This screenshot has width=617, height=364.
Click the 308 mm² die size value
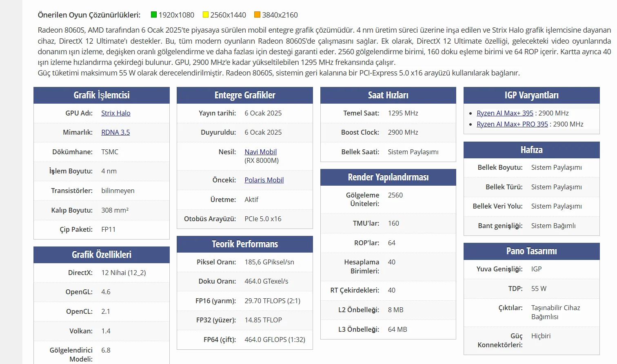point(115,210)
